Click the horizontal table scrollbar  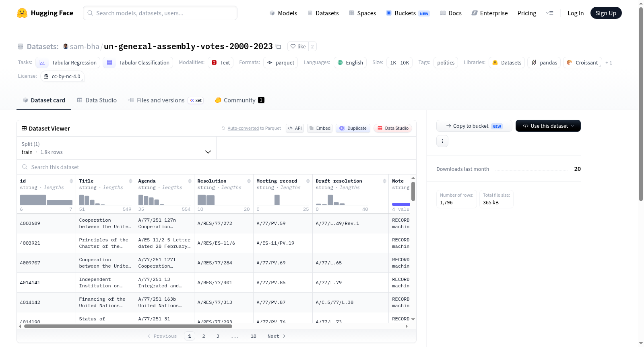(128, 326)
